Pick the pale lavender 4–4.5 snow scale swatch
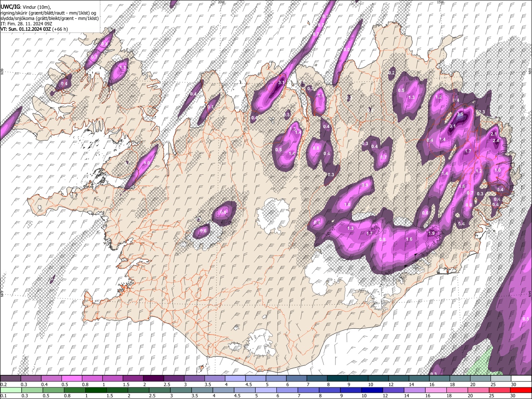The height and width of the screenshot is (399, 532). [235, 379]
